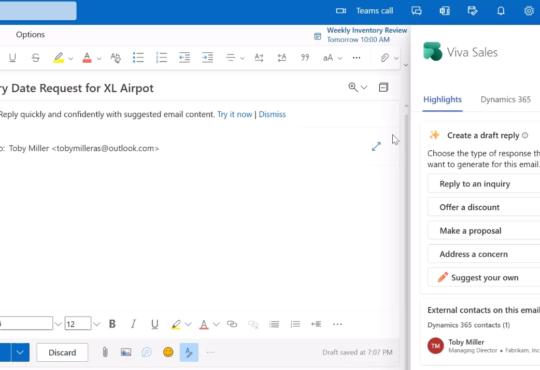
Task: Open more ribbon options ellipsis
Action: 356,58
